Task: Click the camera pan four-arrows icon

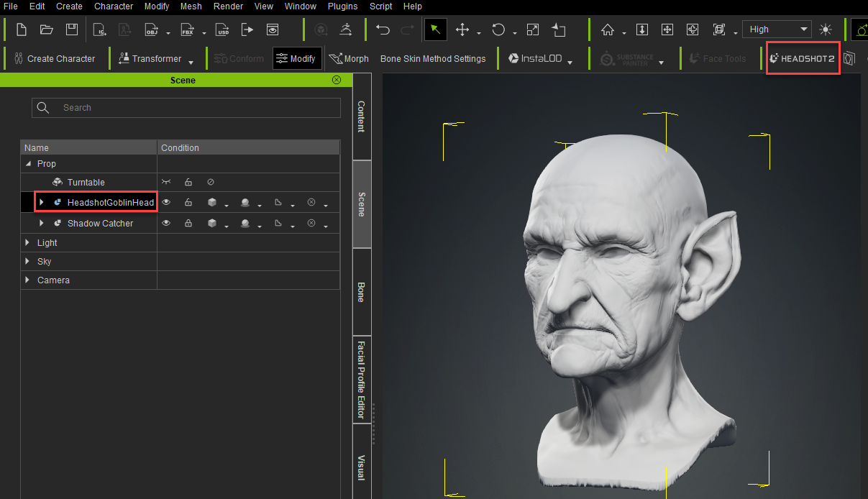Action: pyautogui.click(x=667, y=29)
